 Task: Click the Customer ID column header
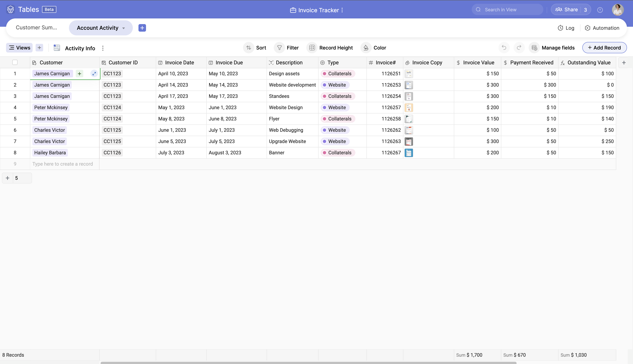click(x=128, y=62)
